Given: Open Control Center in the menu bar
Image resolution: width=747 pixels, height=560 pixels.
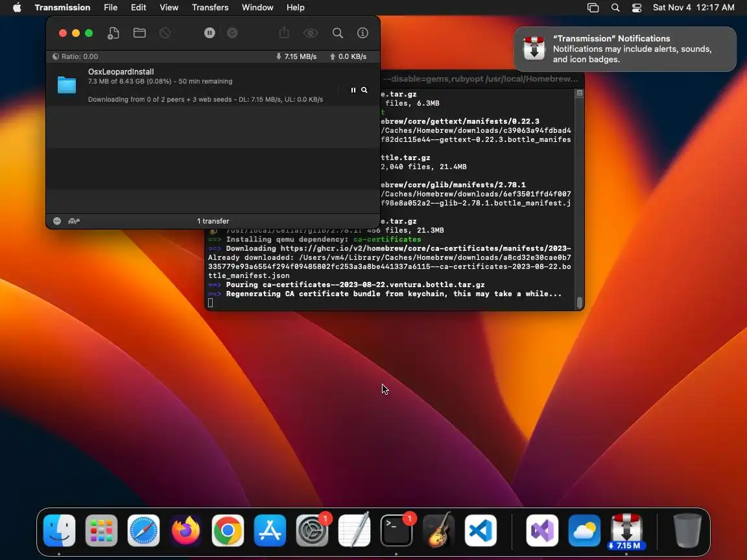Looking at the screenshot, I should tap(637, 8).
